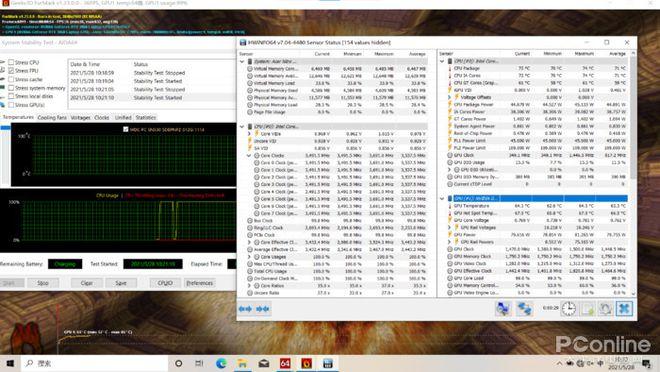Toggle the Stress FPU checkbox
660x372 pixels.
[x=11, y=71]
